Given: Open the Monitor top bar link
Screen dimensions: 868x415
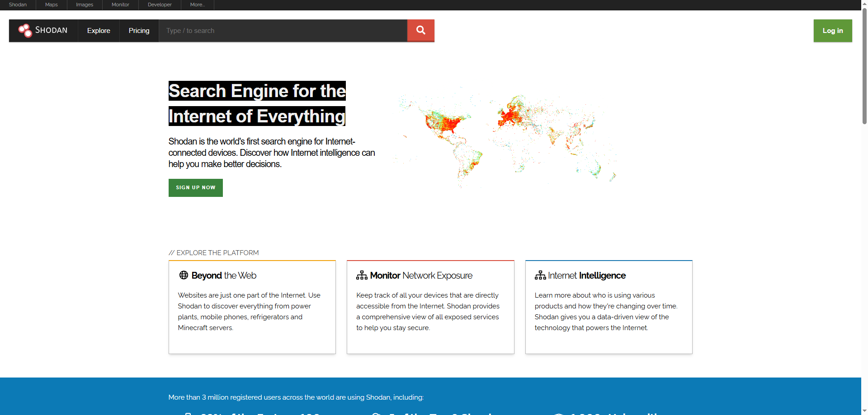Looking at the screenshot, I should coord(120,5).
